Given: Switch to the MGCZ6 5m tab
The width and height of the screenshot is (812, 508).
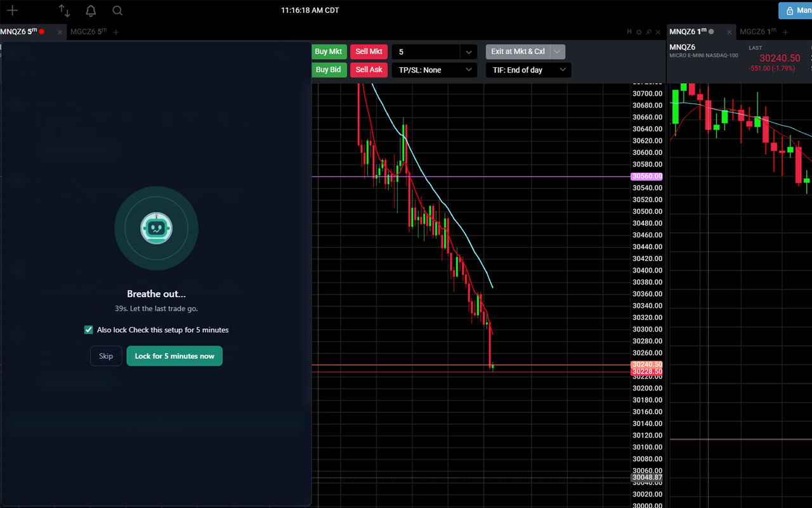Looking at the screenshot, I should point(89,32).
